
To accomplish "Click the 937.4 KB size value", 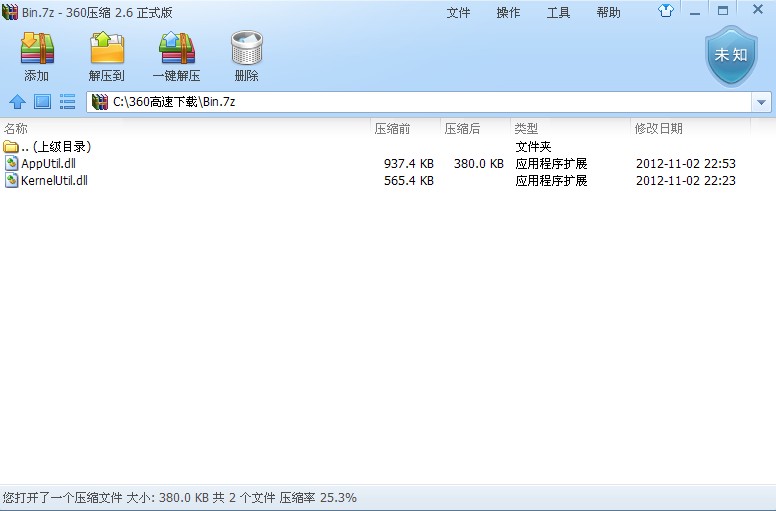I will pos(409,164).
